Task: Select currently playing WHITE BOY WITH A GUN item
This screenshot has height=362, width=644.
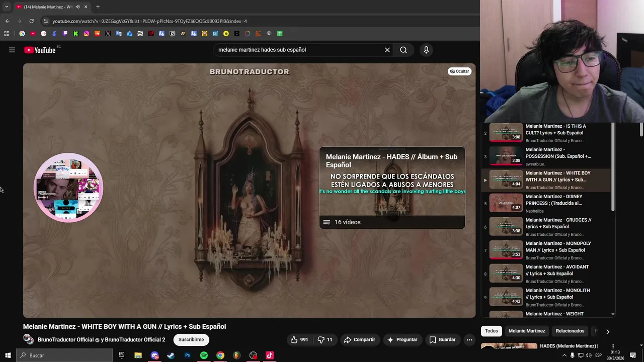Action: click(x=546, y=180)
